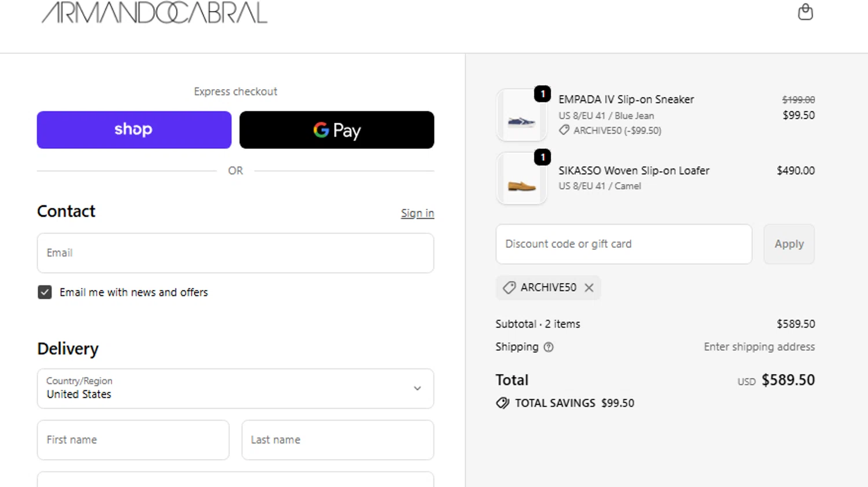
Task: Click the Apply discount button
Action: point(789,244)
